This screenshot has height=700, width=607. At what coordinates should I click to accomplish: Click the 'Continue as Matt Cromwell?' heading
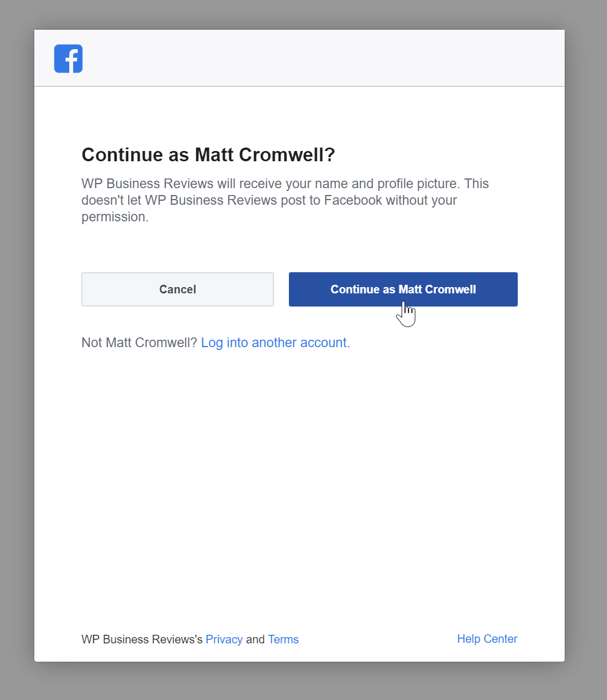coord(208,154)
